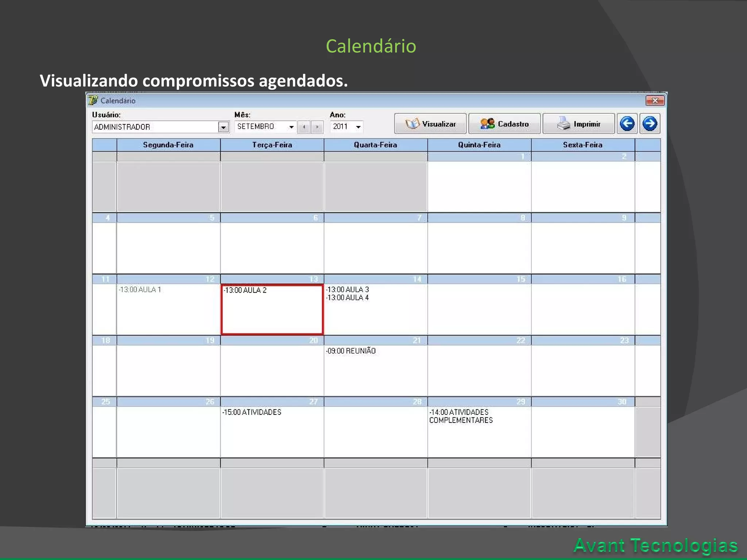Click the Imprimir printer button
The image size is (747, 560).
(x=578, y=124)
